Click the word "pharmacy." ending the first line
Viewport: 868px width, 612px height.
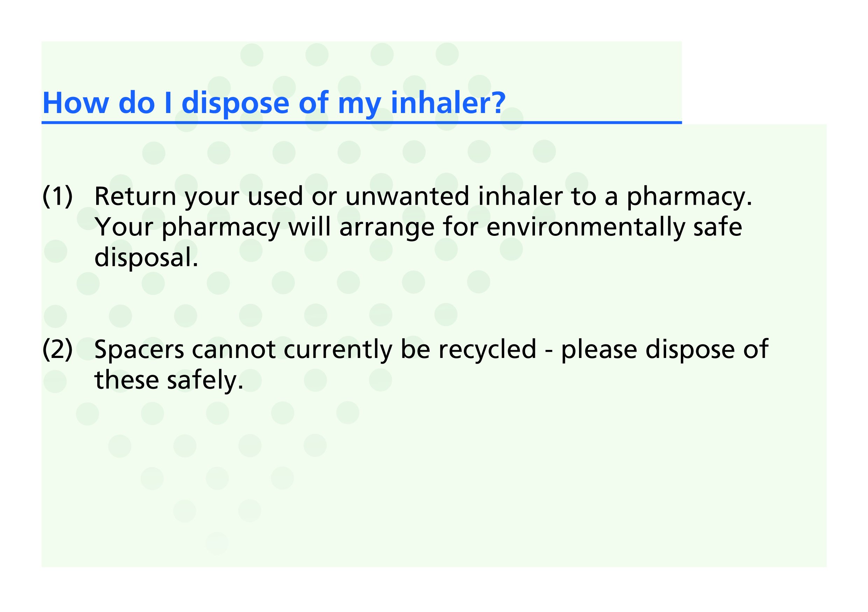(x=689, y=197)
